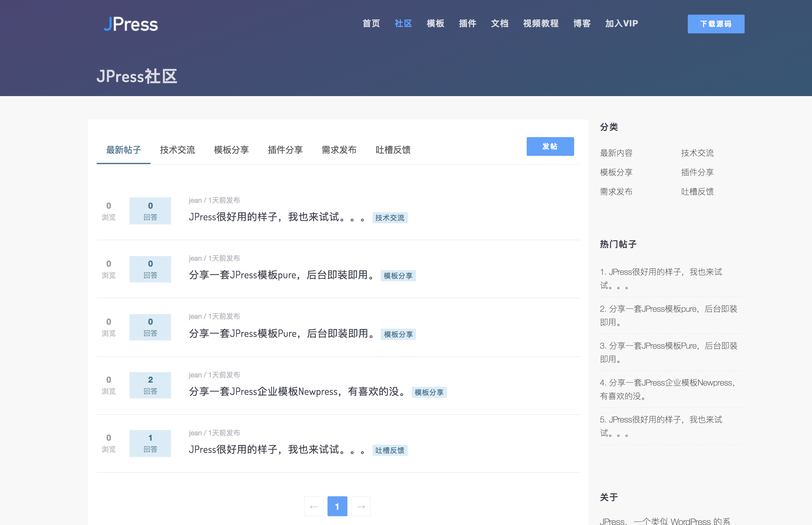
Task: Open the 分享一套JPress模板pure lowercase post
Action: (x=282, y=275)
